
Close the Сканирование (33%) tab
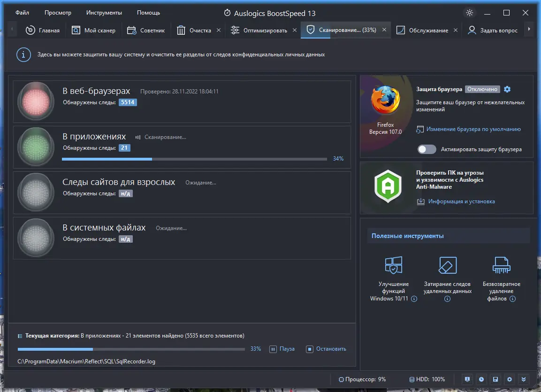tap(384, 30)
